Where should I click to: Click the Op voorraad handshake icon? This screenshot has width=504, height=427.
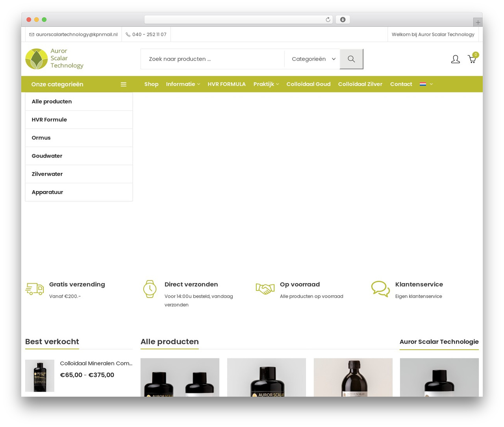pyautogui.click(x=265, y=289)
